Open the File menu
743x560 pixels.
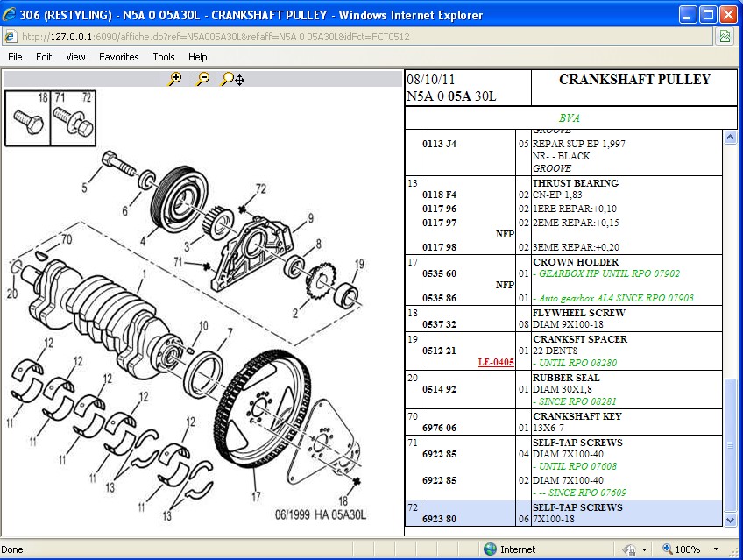(x=15, y=57)
